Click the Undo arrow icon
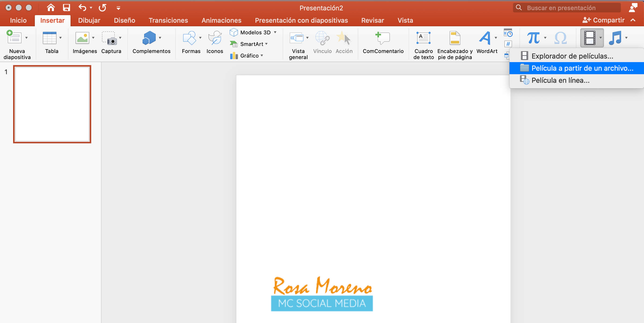Image resolution: width=644 pixels, height=323 pixels. pyautogui.click(x=82, y=8)
